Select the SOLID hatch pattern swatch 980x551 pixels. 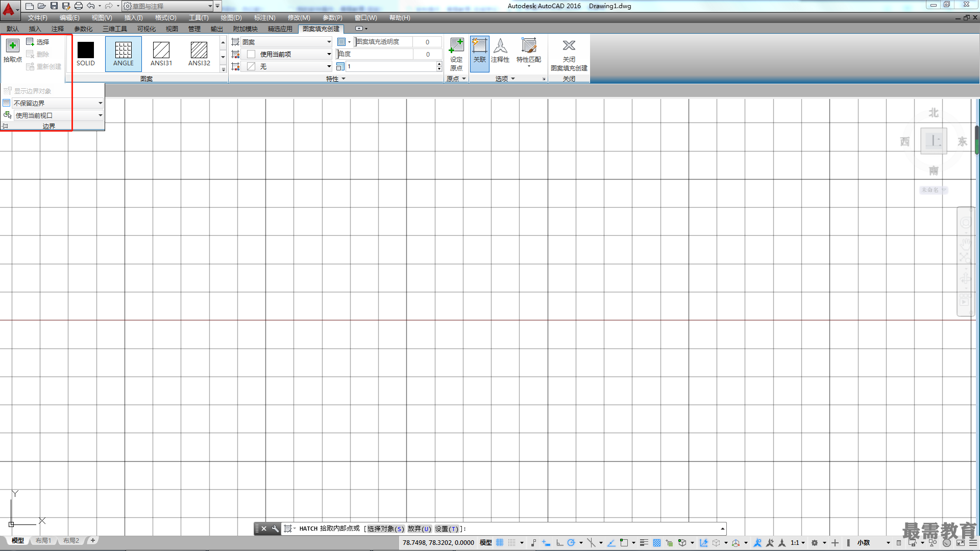(x=86, y=54)
